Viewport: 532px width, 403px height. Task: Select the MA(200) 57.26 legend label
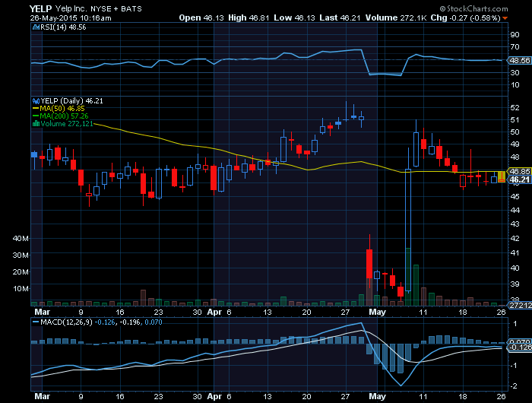tap(64, 116)
